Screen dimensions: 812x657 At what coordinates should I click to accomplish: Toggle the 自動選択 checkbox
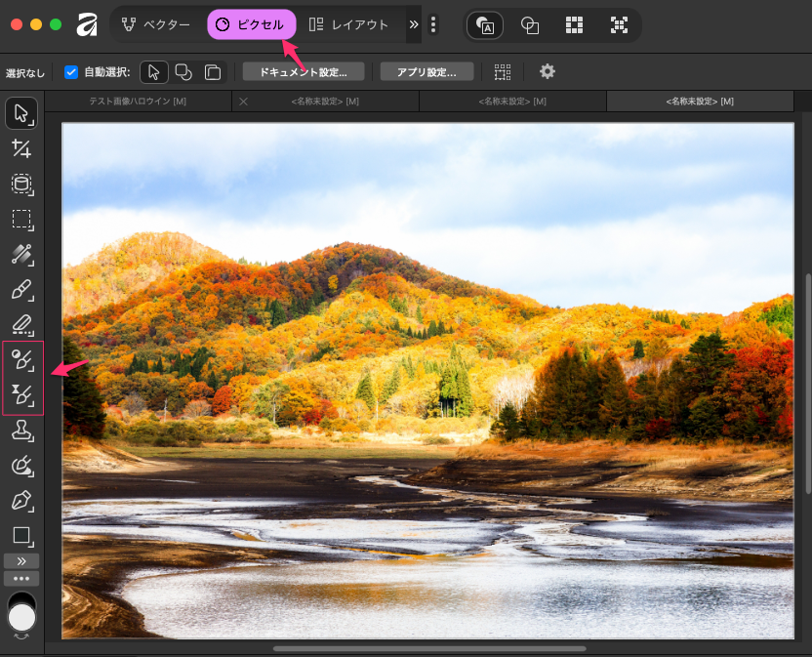pyautogui.click(x=71, y=71)
